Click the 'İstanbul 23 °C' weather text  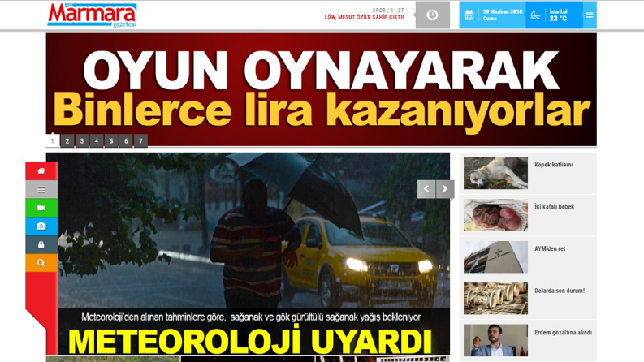pyautogui.click(x=559, y=15)
